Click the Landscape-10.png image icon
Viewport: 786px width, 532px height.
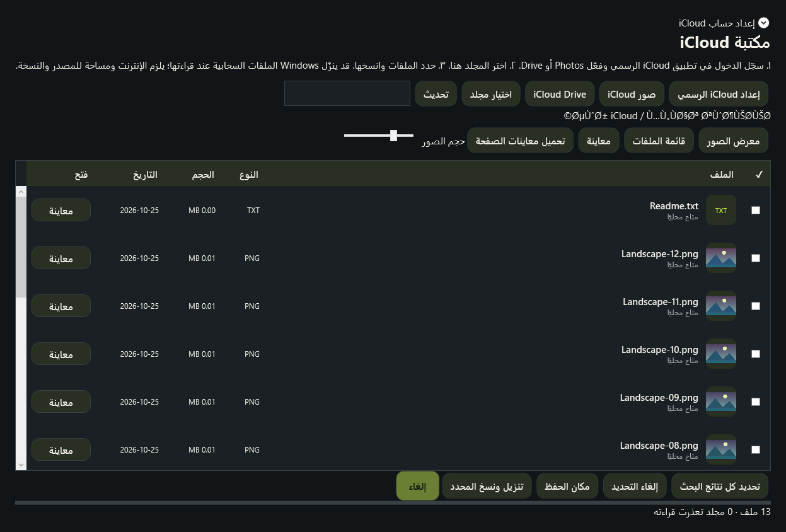[x=721, y=354]
